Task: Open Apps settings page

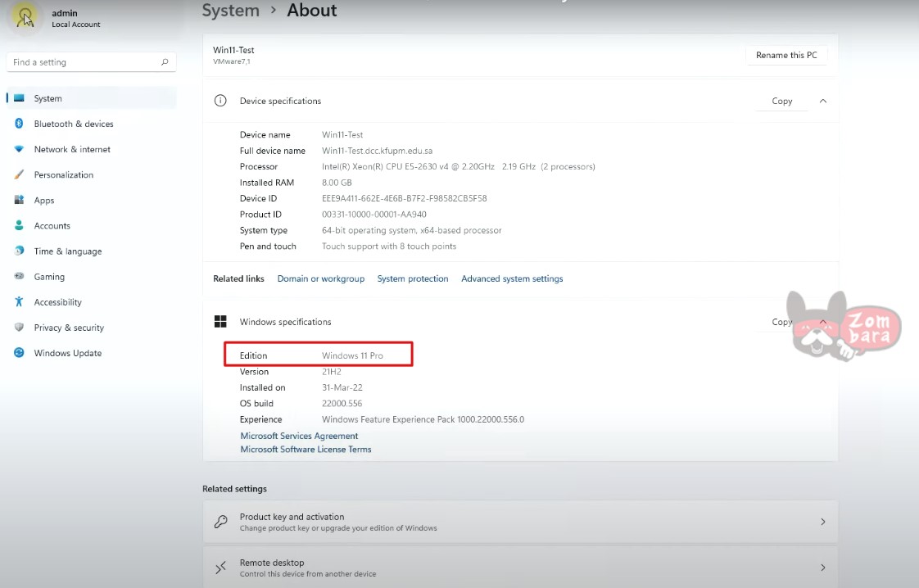Action: (x=91, y=200)
